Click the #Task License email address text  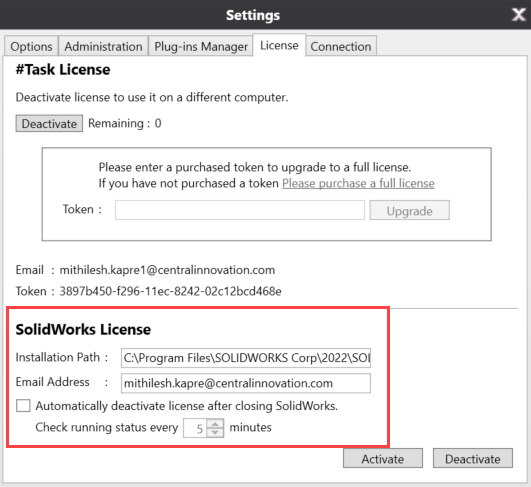(167, 270)
